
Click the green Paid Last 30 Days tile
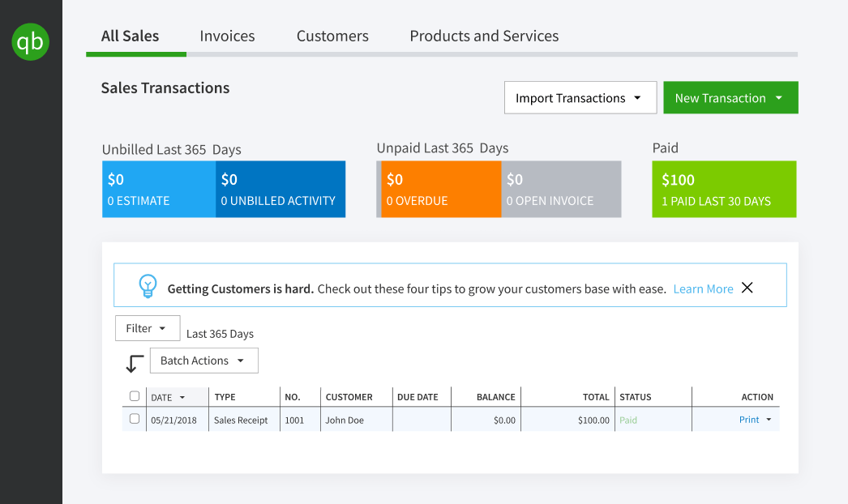(x=724, y=189)
